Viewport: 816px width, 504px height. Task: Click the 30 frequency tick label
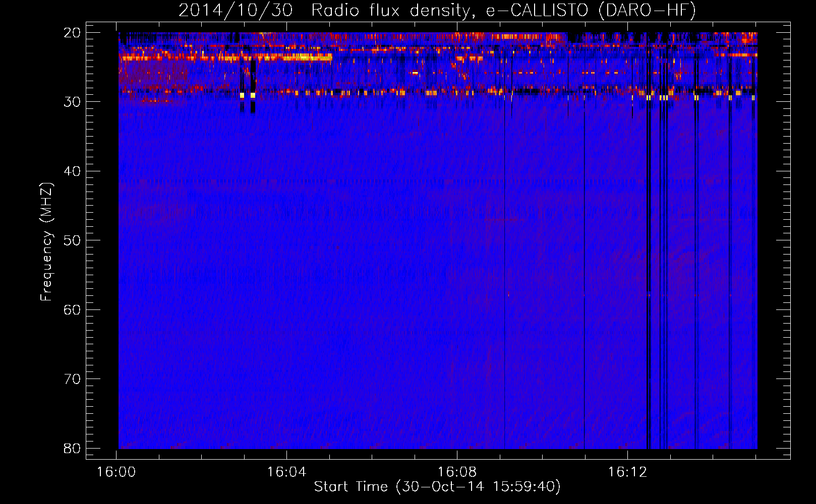72,102
